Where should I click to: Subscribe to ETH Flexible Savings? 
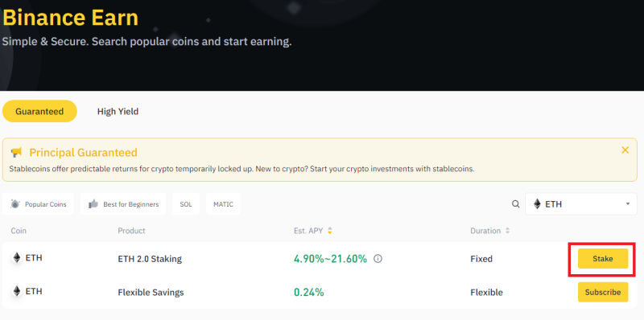pyautogui.click(x=603, y=293)
